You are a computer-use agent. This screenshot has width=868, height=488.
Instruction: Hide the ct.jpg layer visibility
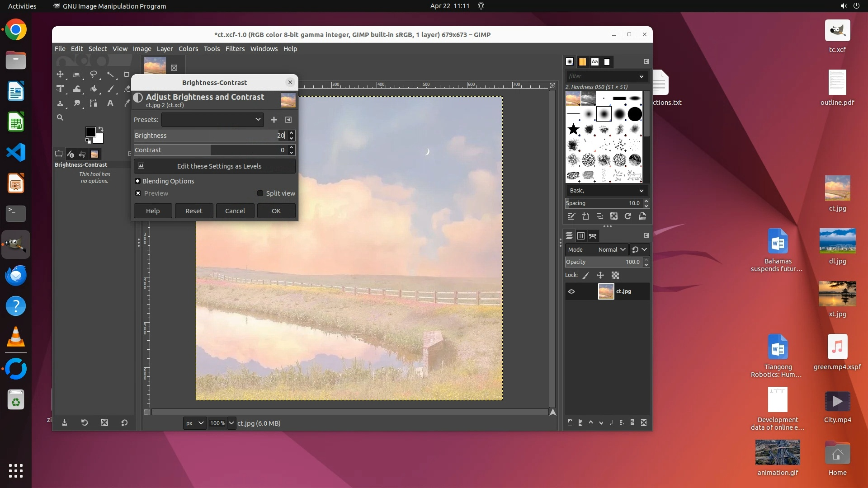[571, 291]
